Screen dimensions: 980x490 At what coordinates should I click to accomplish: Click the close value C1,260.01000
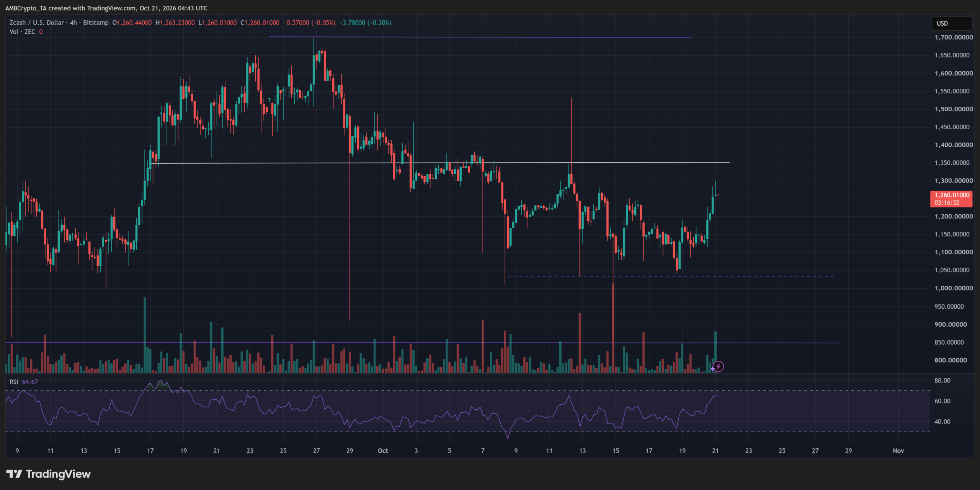click(260, 23)
